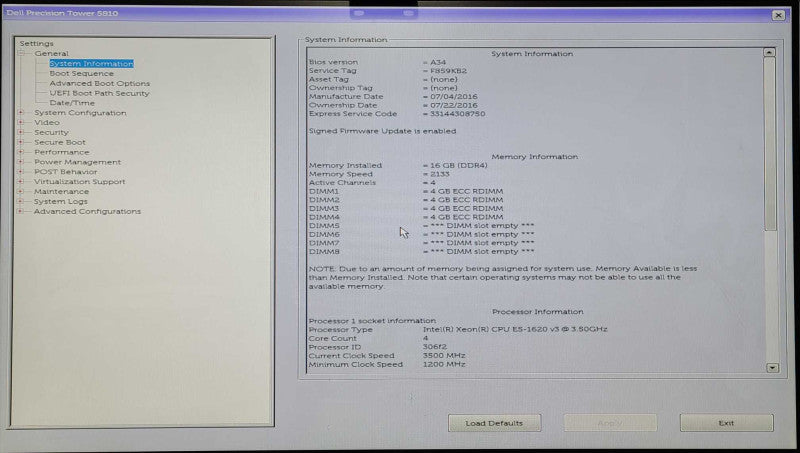
Task: Select the POST Behavior label
Action: tap(65, 172)
